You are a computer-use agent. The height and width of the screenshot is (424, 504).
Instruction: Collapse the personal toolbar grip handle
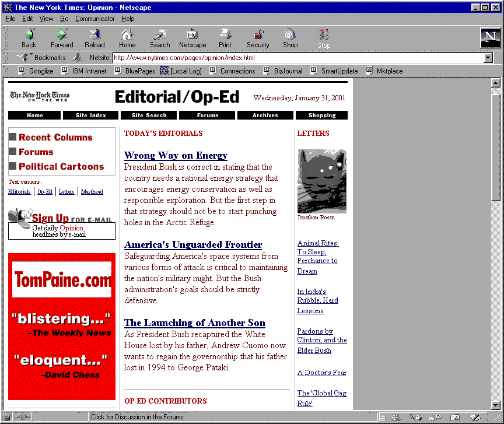point(5,71)
